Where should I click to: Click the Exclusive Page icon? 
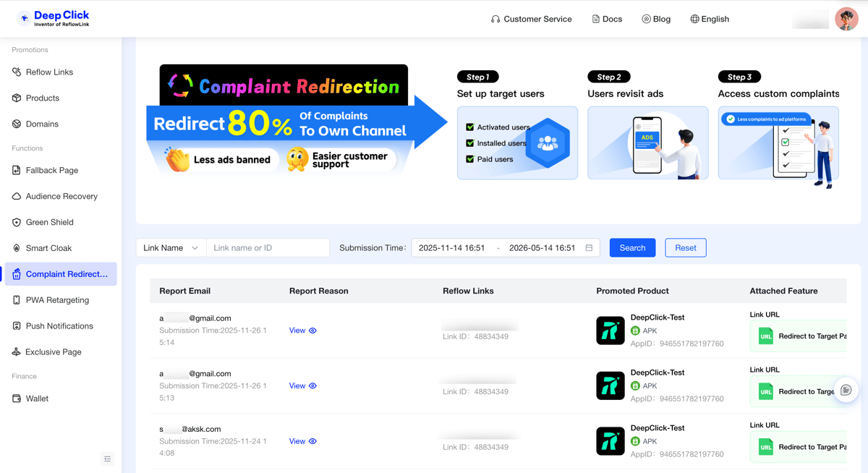tap(17, 352)
